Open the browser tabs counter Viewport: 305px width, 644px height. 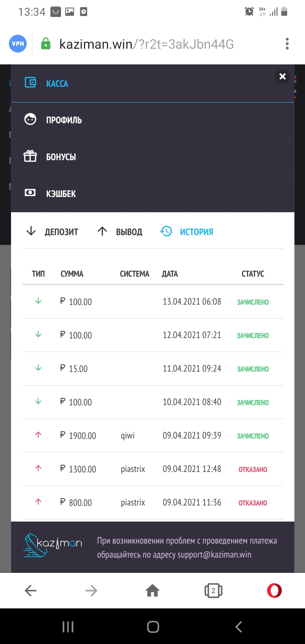213,590
